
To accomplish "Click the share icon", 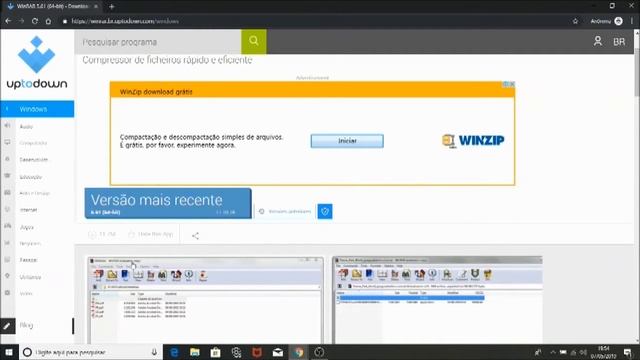I will pos(195,236).
